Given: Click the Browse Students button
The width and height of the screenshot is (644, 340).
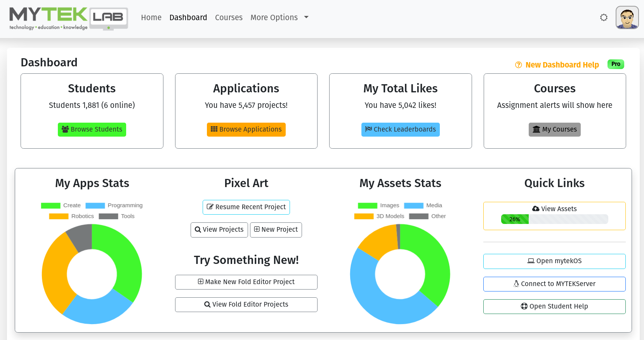Looking at the screenshot, I should click(x=92, y=129).
